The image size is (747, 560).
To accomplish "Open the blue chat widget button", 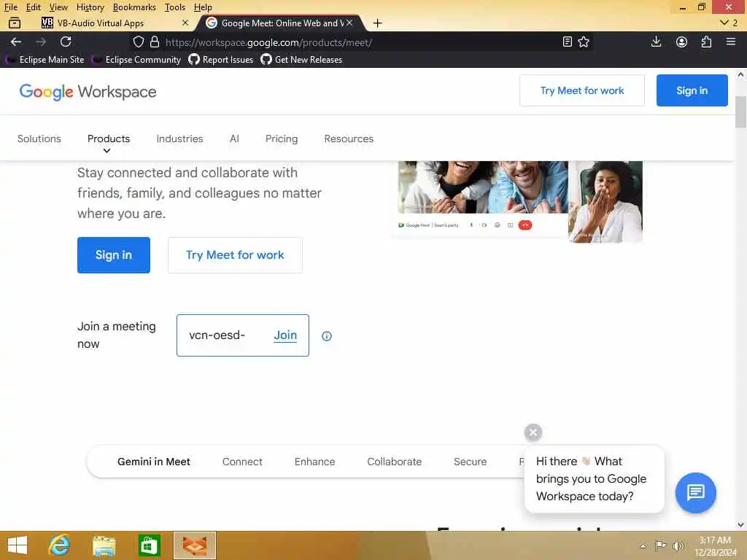I will click(x=695, y=492).
